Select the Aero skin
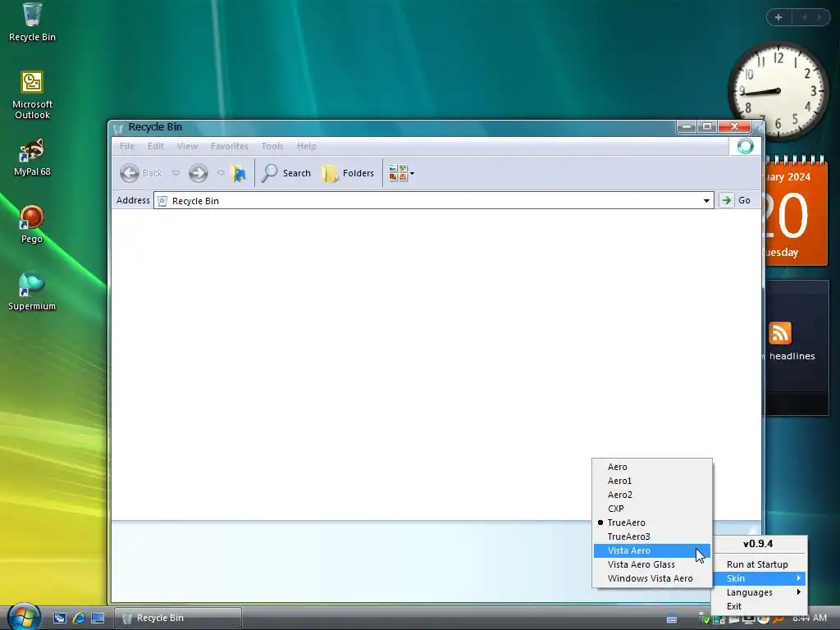The height and width of the screenshot is (630, 840). pos(652,467)
